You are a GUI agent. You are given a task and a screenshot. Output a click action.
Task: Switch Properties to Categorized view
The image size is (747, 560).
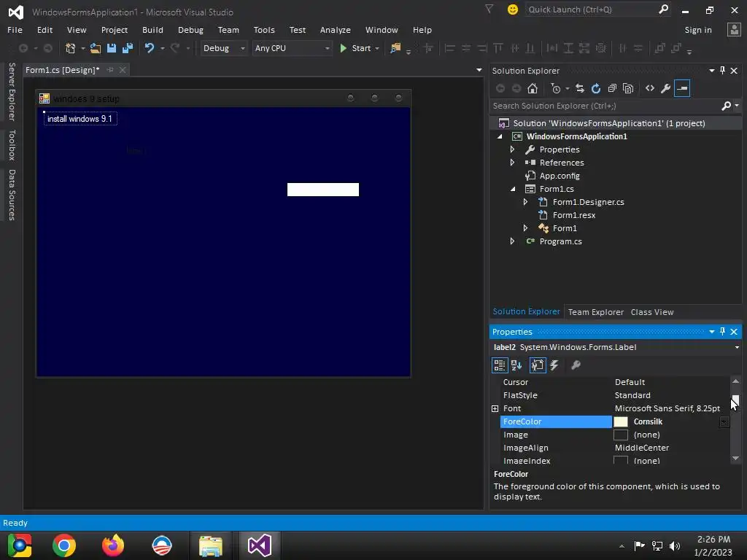pyautogui.click(x=500, y=365)
